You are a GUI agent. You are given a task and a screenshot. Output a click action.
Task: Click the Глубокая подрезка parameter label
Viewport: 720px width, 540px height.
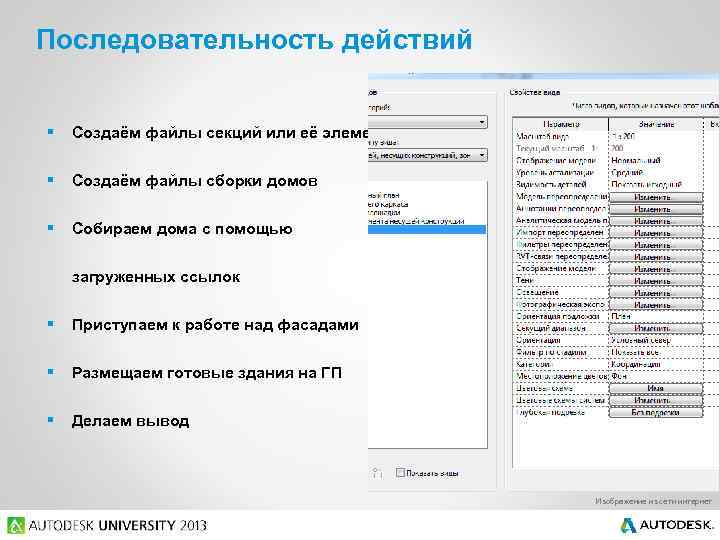[550, 412]
